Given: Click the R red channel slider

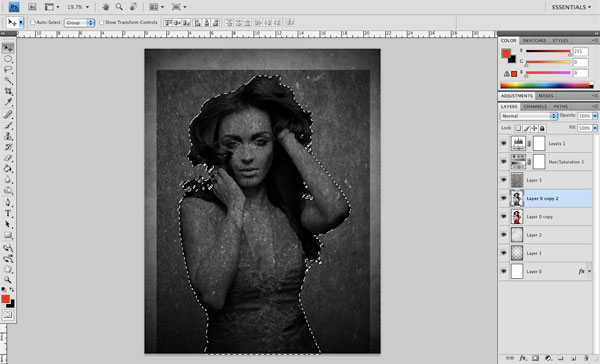Looking at the screenshot, I should point(548,51).
